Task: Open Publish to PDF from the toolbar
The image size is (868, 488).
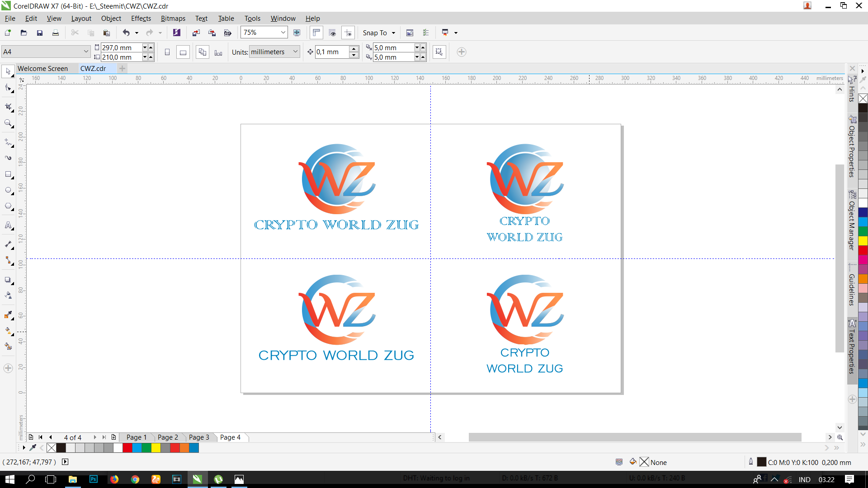Action: pos(228,32)
